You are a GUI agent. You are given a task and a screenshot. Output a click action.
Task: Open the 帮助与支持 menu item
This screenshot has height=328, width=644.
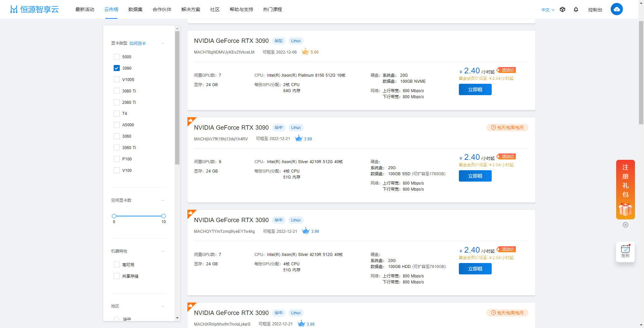point(241,9)
